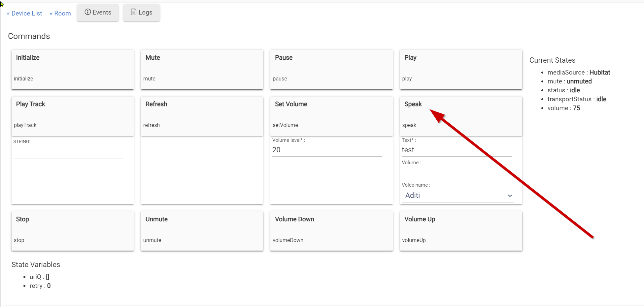Screen dimensions: 644x307
Task: Run the Speak command
Action: click(461, 116)
